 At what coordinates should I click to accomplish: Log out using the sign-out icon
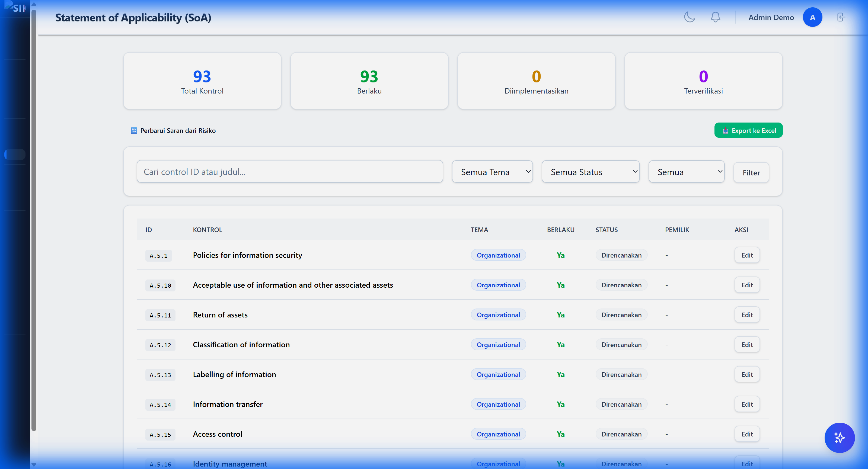pyautogui.click(x=841, y=17)
